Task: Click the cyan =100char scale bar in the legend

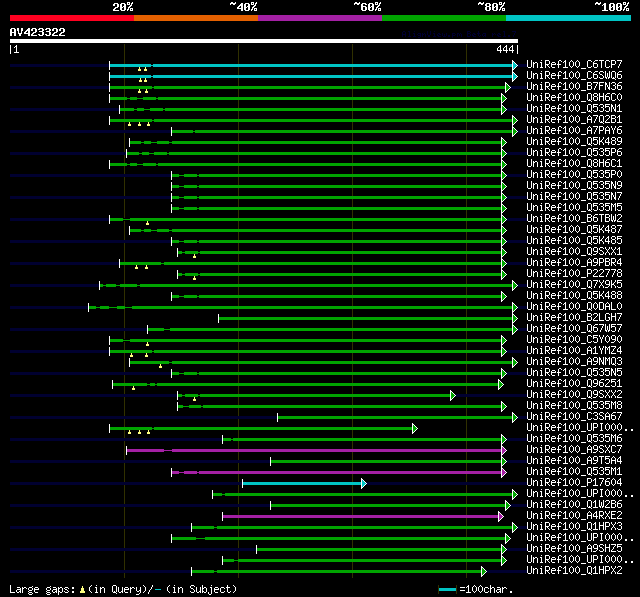Action: tap(447, 589)
